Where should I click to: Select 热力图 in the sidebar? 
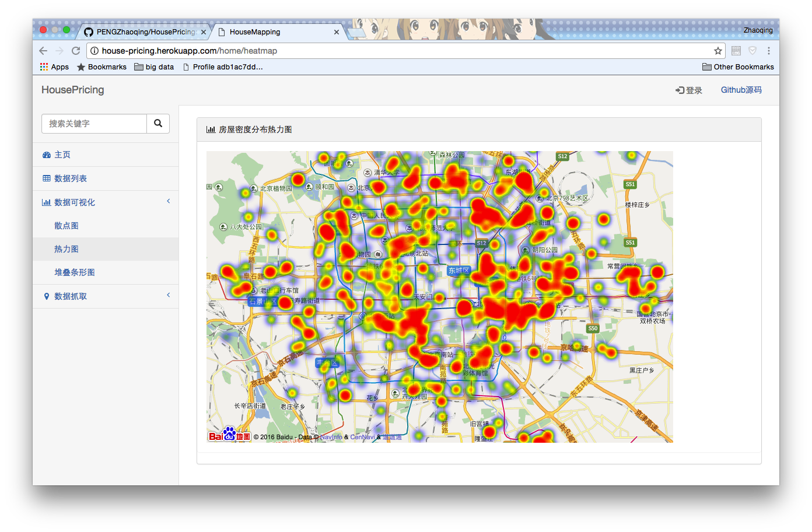[x=106, y=249]
